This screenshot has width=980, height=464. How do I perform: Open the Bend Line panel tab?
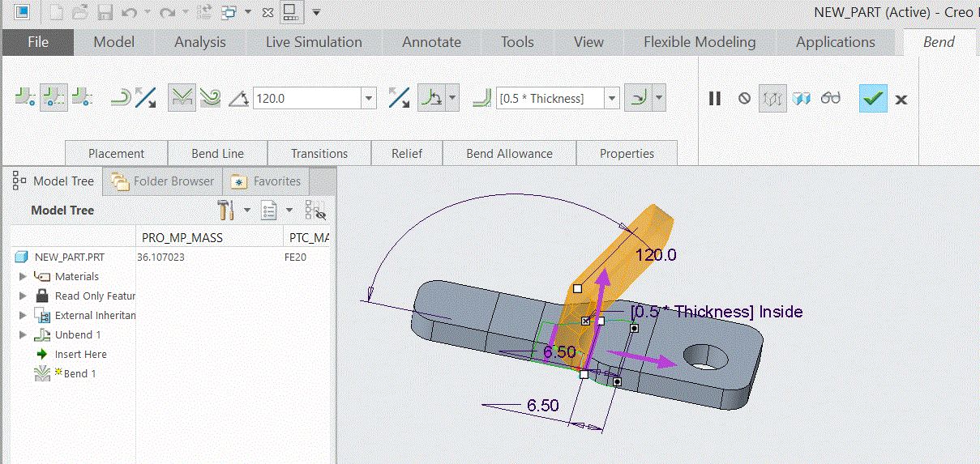(x=217, y=153)
